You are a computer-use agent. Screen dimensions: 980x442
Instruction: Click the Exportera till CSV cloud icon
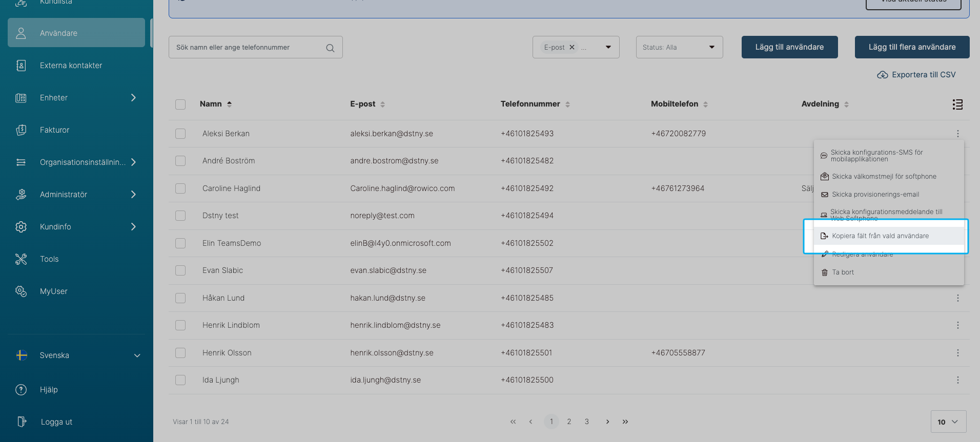(x=882, y=75)
